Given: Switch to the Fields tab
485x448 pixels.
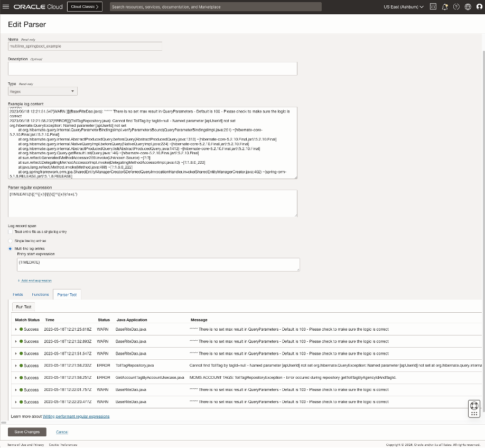Looking at the screenshot, I should 18,295.
